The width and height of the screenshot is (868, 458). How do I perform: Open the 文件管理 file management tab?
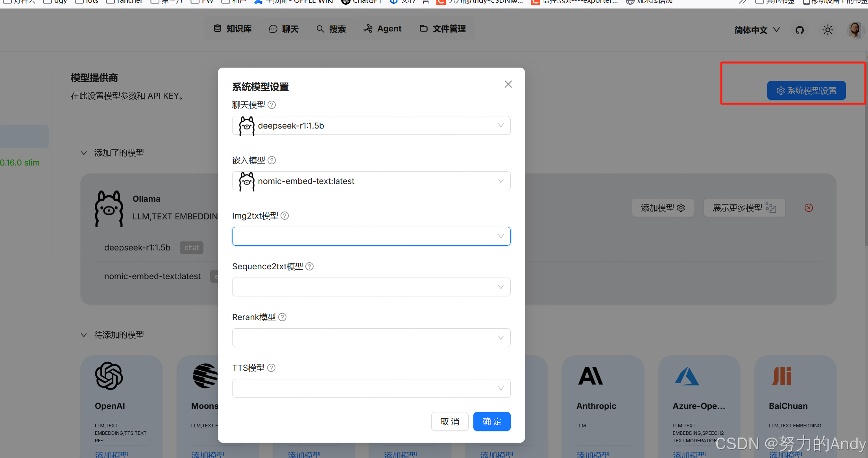[x=443, y=29]
